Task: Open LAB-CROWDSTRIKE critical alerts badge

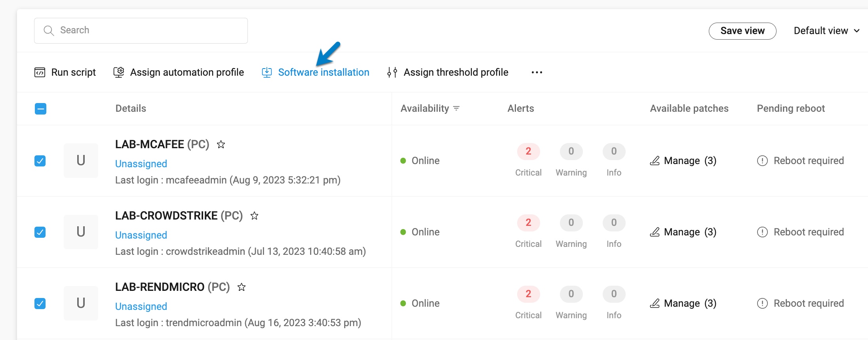Action: (528, 223)
